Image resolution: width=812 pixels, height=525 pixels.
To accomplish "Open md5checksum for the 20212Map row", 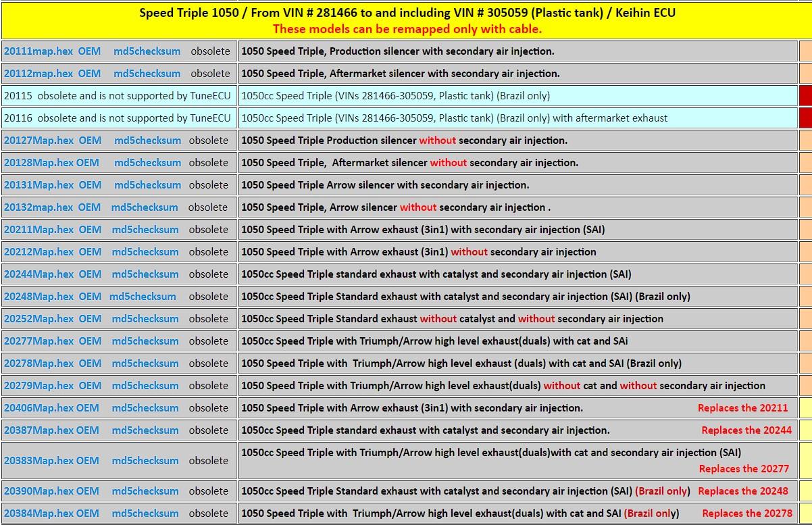I will pos(145,251).
